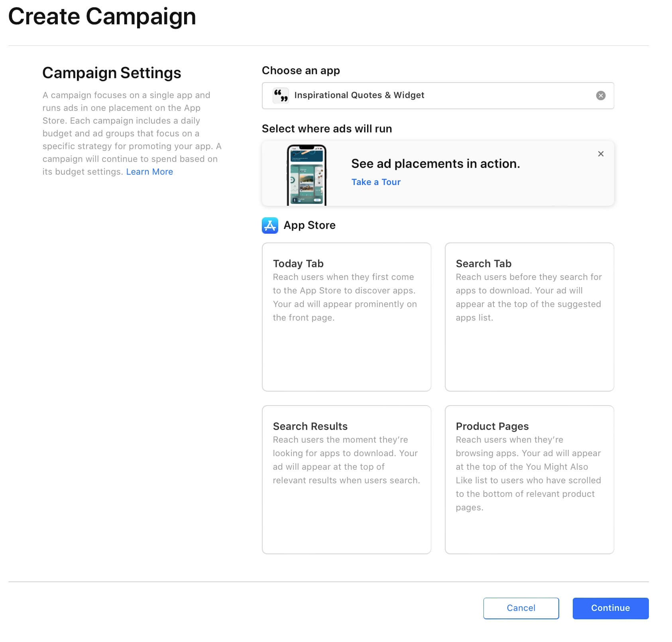Click the App Store icon
The height and width of the screenshot is (642, 672).
click(x=270, y=226)
